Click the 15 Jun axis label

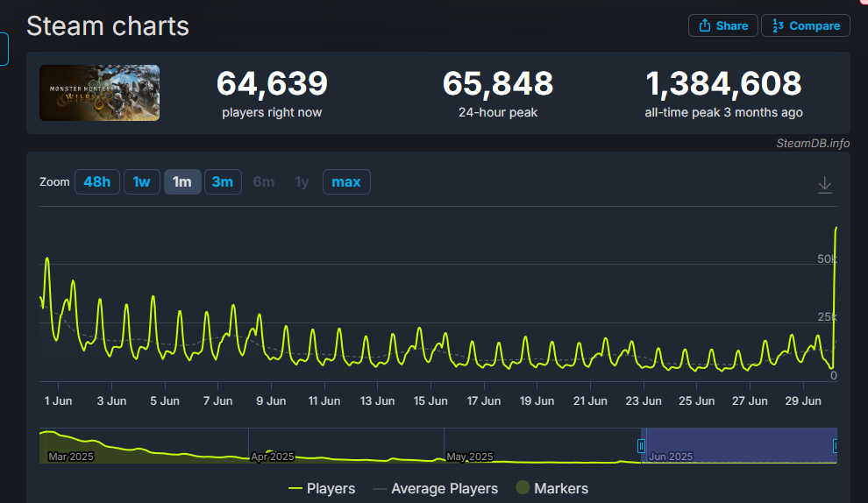430,400
